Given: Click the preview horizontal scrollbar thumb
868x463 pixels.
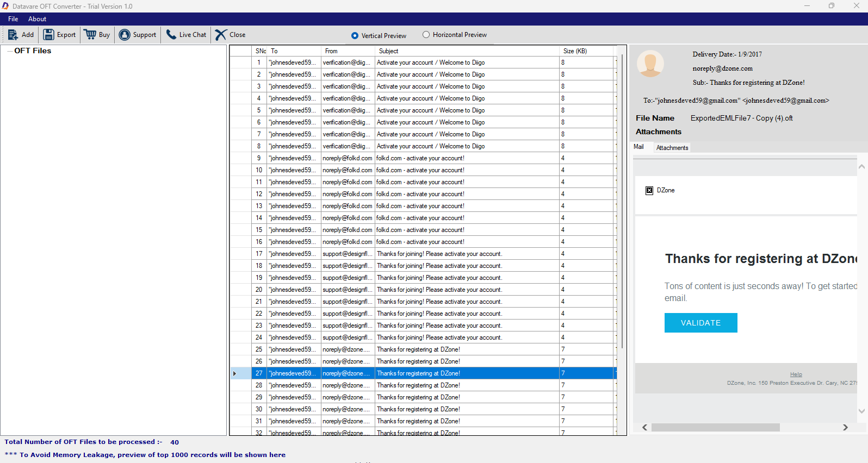Looking at the screenshot, I should click(715, 428).
